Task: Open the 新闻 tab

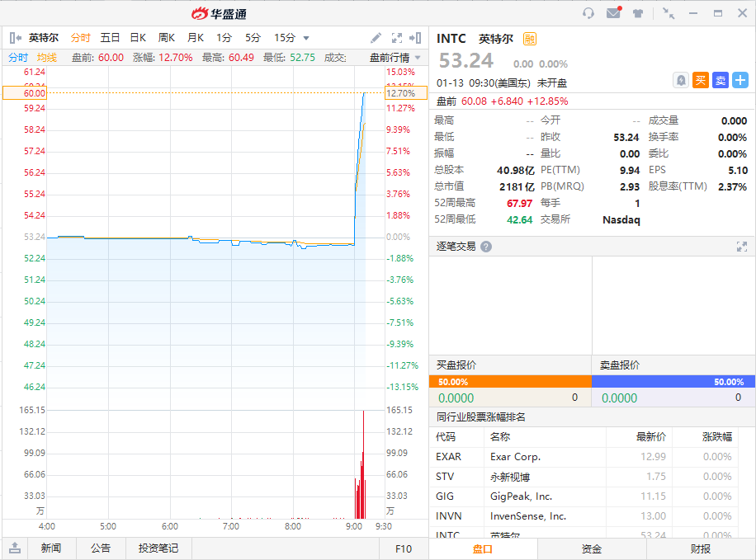Action: pyautogui.click(x=50, y=548)
